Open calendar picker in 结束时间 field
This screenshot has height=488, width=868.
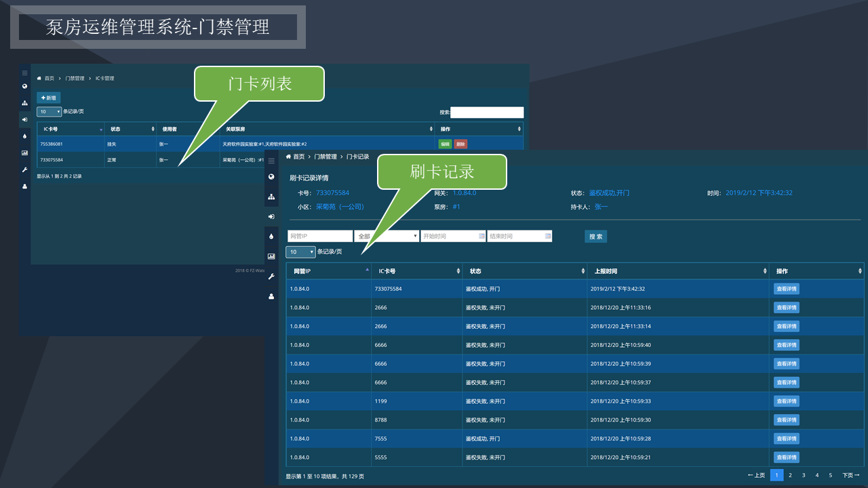coord(547,236)
